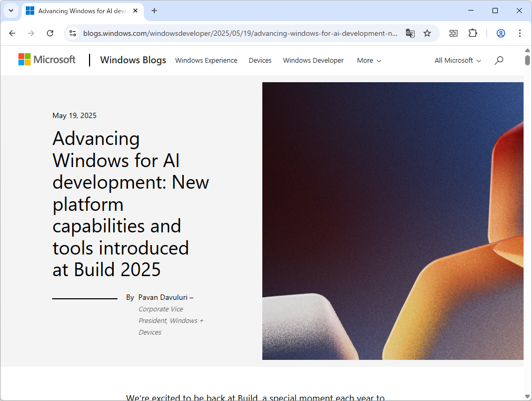Click the page scrollbar down arrow
This screenshot has height=401, width=532.
point(527,396)
